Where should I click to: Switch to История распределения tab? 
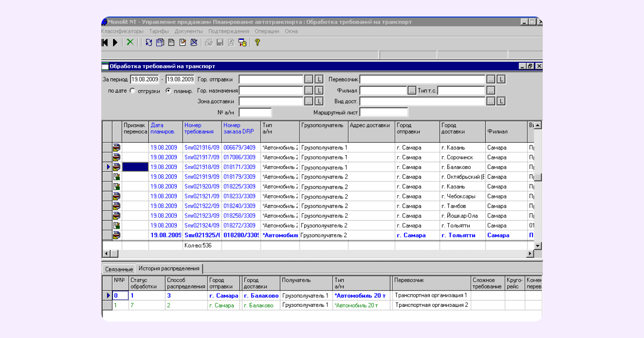coord(169,269)
